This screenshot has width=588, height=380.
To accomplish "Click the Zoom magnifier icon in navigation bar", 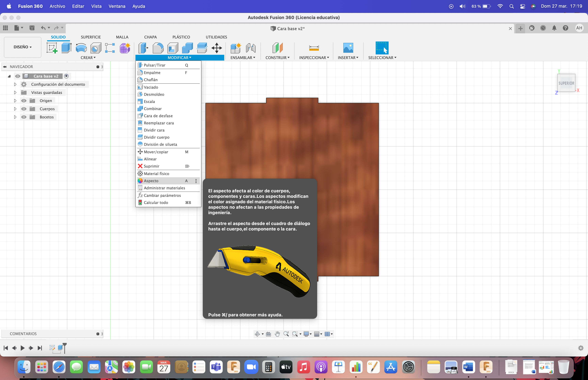I will coord(286,334).
